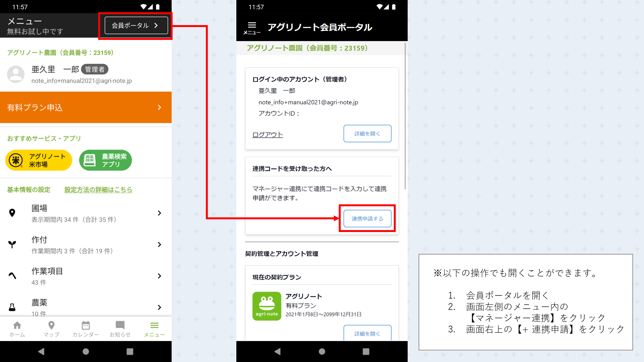Tap the rice market asterisk icon
The height and width of the screenshot is (362, 644).
pyautogui.click(x=16, y=160)
